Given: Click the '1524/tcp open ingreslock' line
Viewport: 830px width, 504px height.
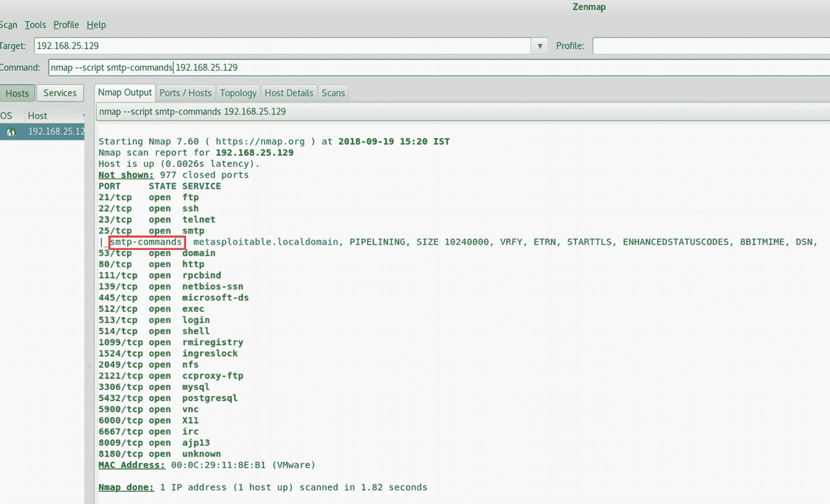Looking at the screenshot, I should tap(168, 353).
